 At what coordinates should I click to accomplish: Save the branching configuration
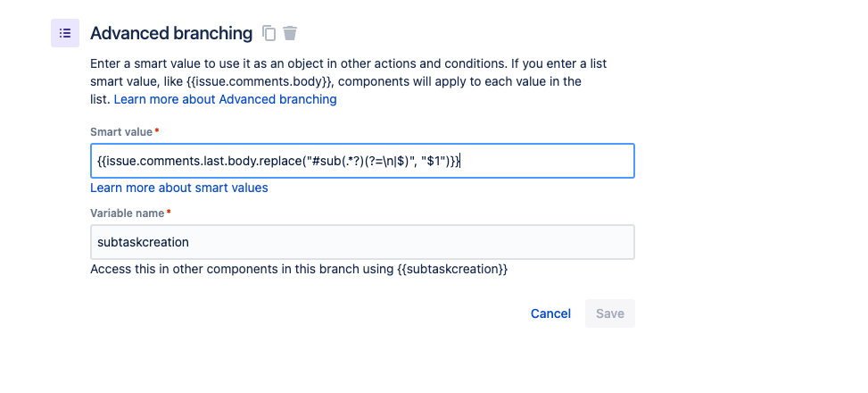click(610, 314)
